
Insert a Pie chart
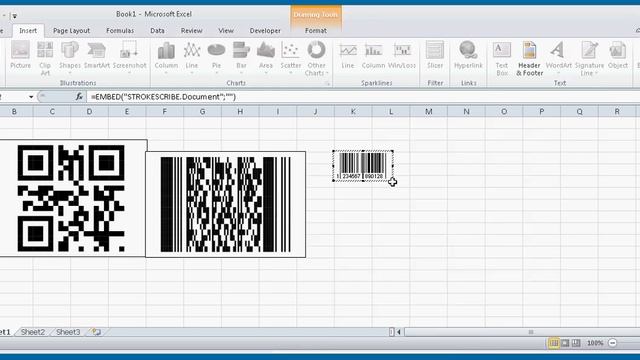(216, 58)
